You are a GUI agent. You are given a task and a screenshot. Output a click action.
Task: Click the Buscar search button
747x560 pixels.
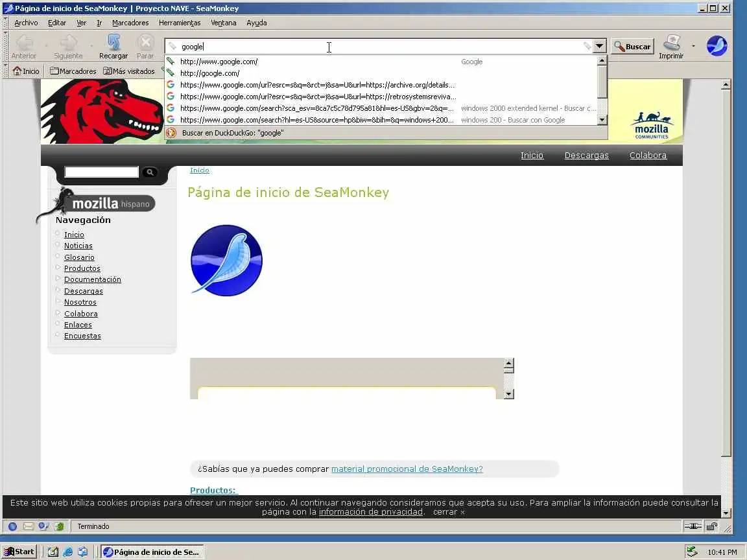633,46
